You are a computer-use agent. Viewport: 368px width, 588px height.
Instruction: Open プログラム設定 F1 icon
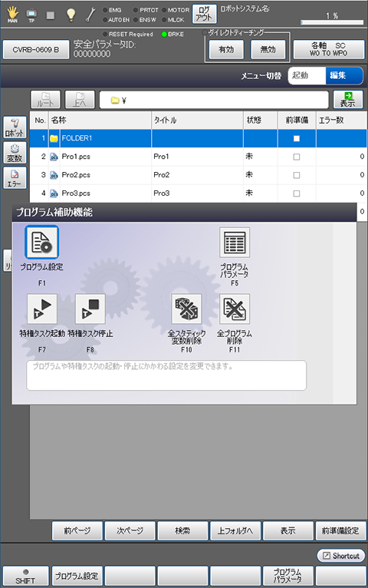[41, 243]
